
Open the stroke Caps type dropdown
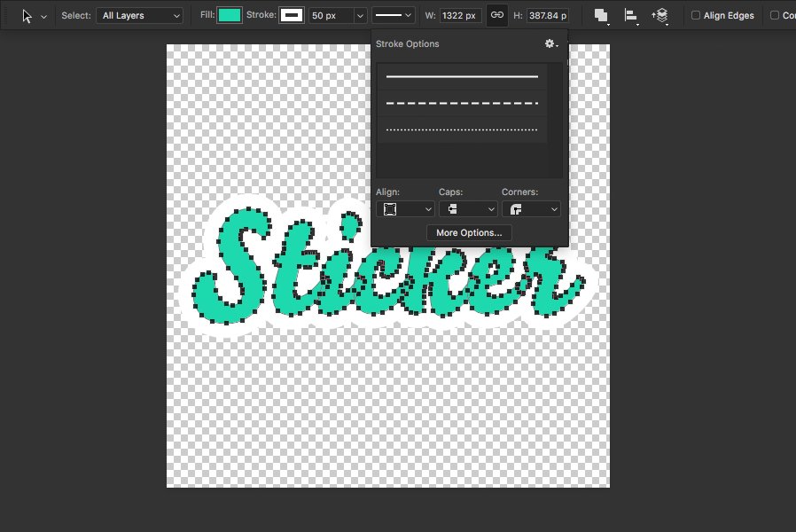point(468,209)
